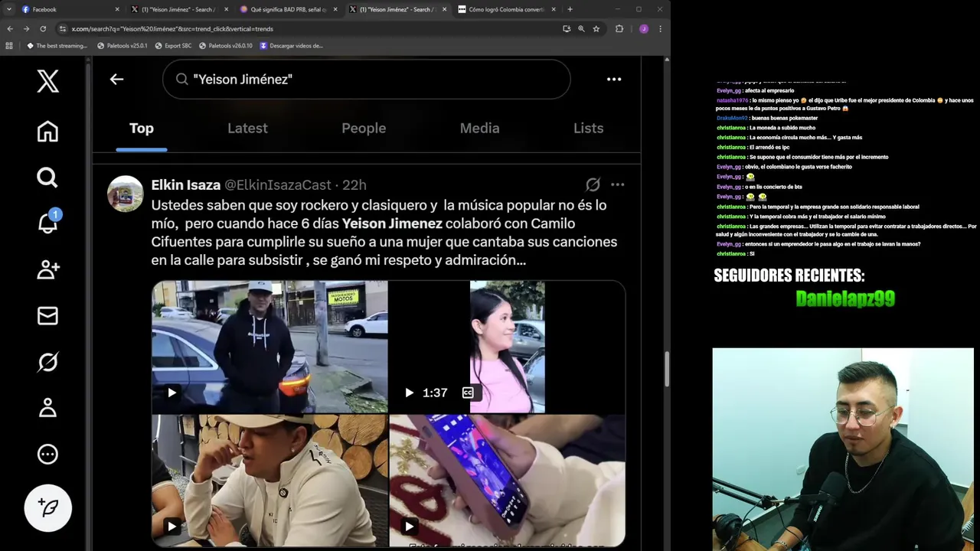Switch to People tab
The height and width of the screenshot is (551, 980).
click(364, 129)
